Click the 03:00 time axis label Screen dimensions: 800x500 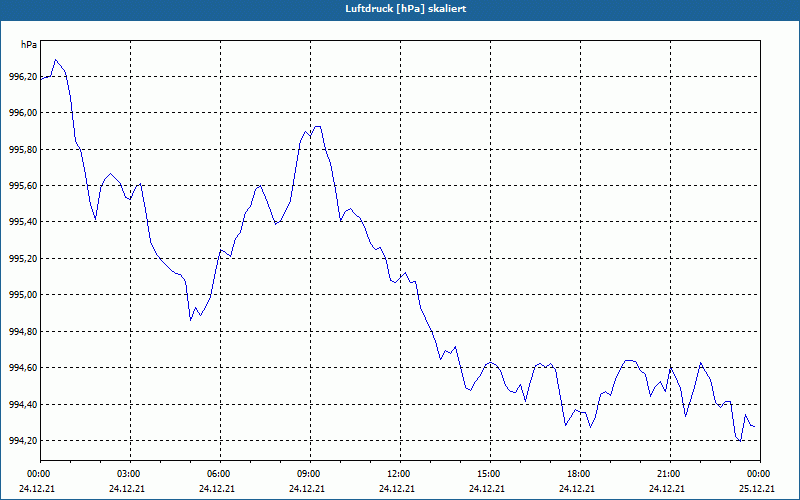tap(129, 474)
